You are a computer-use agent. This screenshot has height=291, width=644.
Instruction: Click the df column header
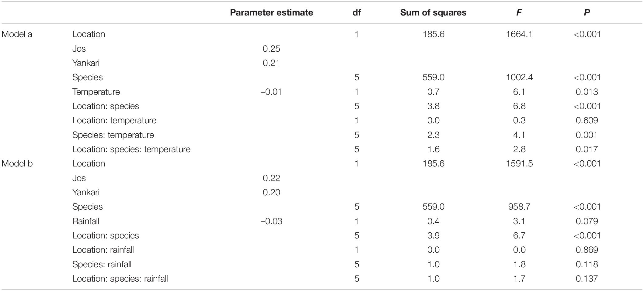[357, 12]
